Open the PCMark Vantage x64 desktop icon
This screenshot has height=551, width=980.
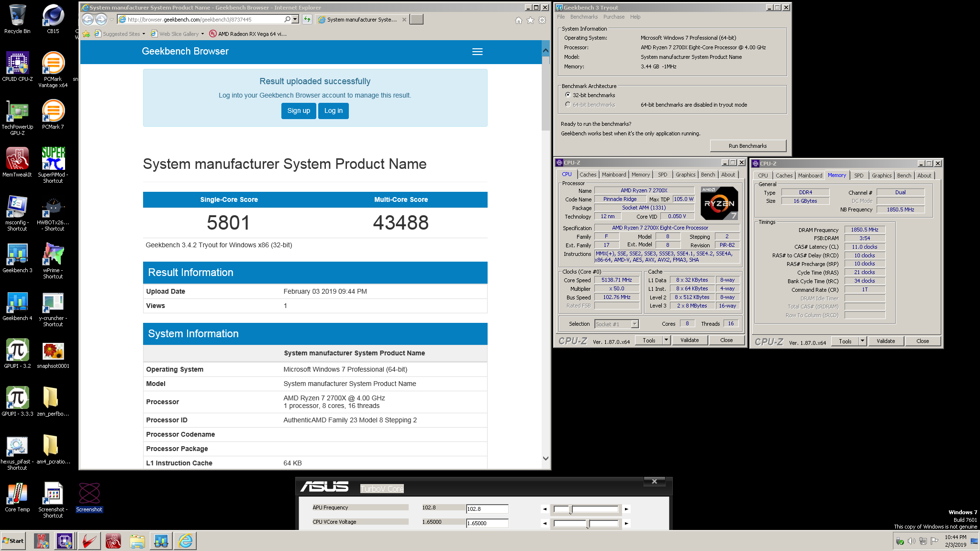pos(53,70)
